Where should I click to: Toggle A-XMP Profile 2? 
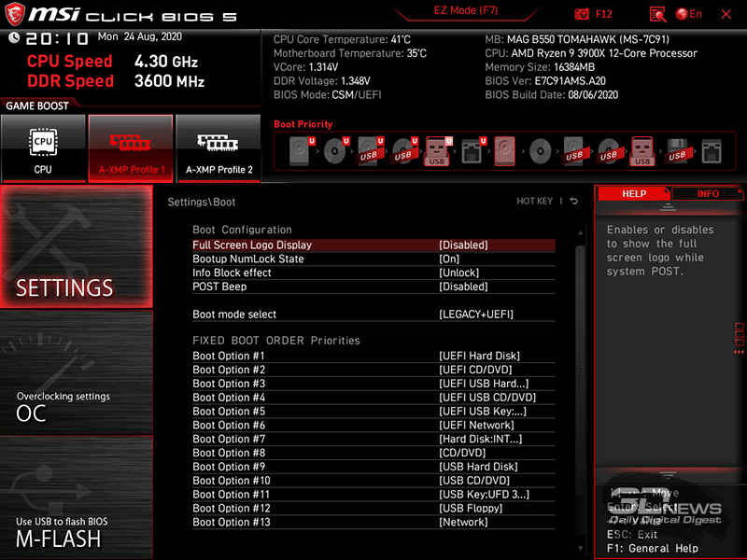click(218, 148)
